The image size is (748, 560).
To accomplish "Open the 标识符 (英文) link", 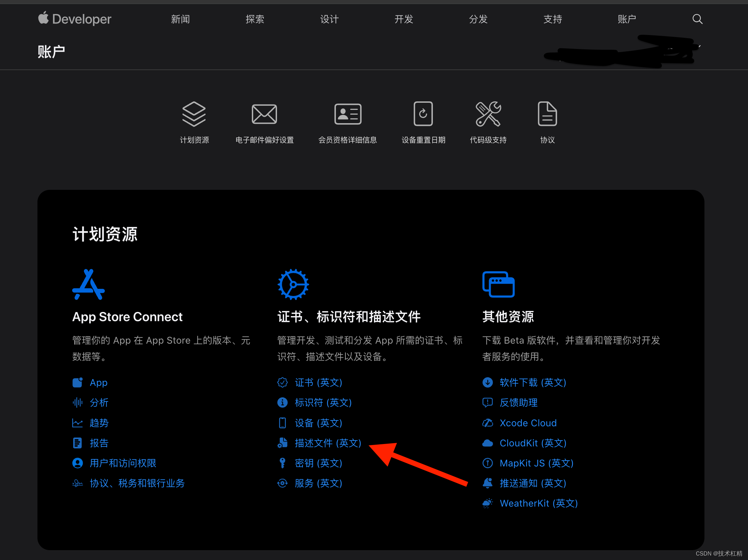I will click(323, 402).
